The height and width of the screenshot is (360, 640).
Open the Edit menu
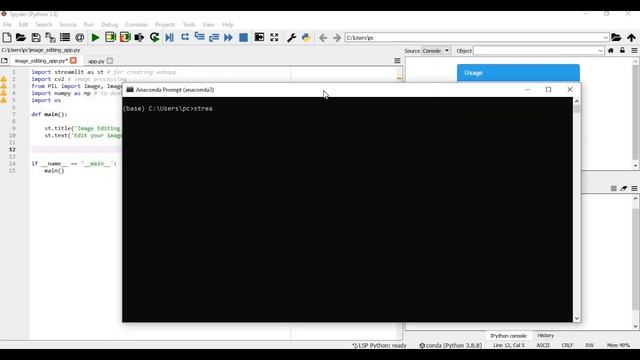(23, 24)
